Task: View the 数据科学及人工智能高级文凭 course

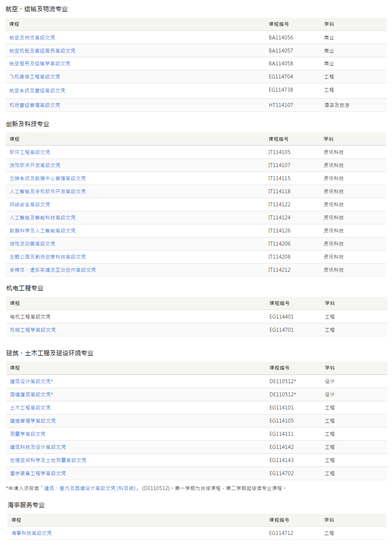Action: (x=43, y=230)
